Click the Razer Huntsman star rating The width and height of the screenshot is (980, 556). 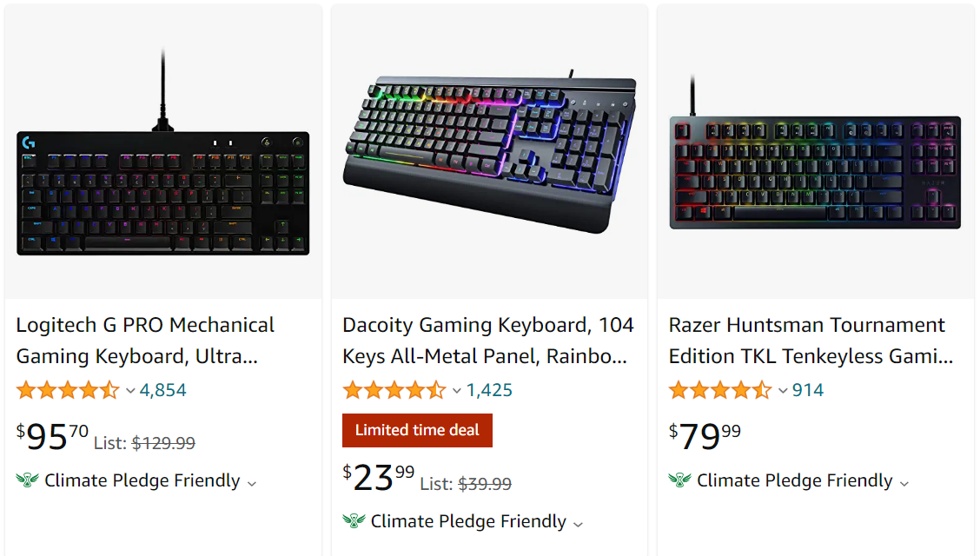pos(720,390)
